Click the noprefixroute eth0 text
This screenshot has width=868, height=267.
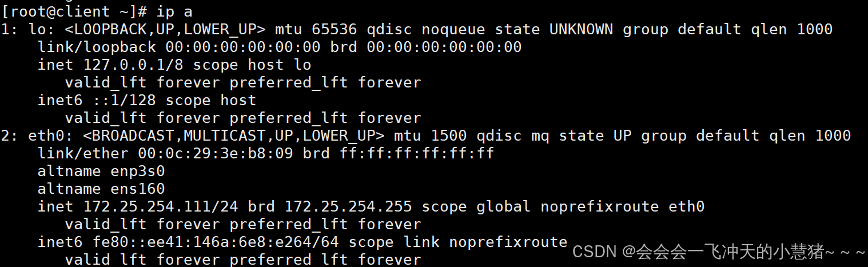[623, 206]
